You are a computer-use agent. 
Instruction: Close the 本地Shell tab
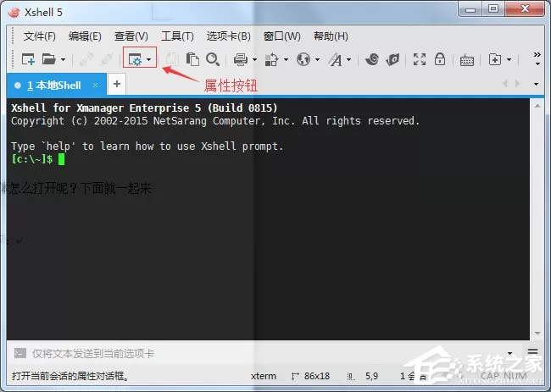coord(95,85)
